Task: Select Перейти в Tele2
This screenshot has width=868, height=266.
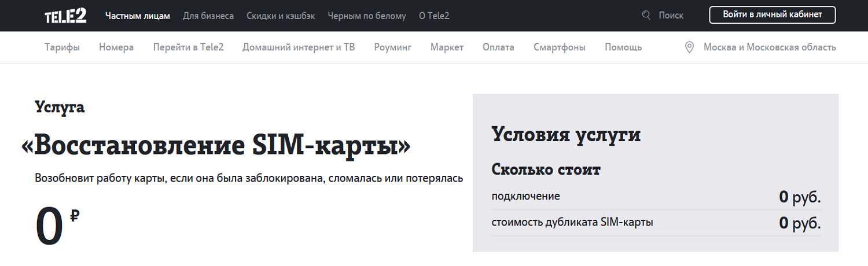Action: pyautogui.click(x=189, y=47)
